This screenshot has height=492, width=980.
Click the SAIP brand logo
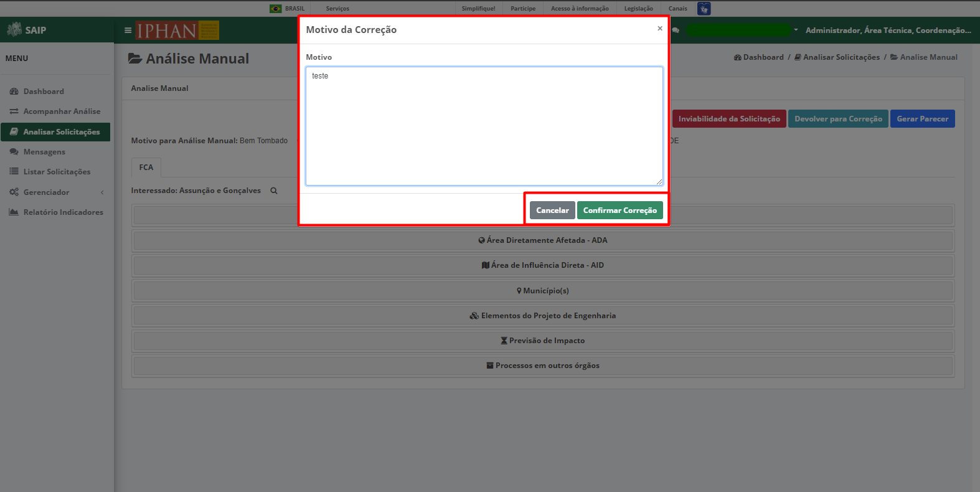pos(27,30)
